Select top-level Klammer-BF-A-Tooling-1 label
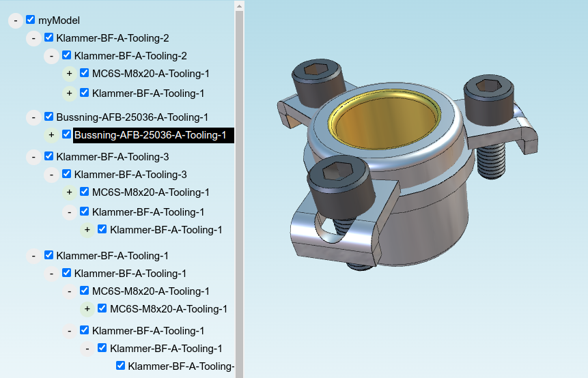588x378 pixels. (113, 256)
